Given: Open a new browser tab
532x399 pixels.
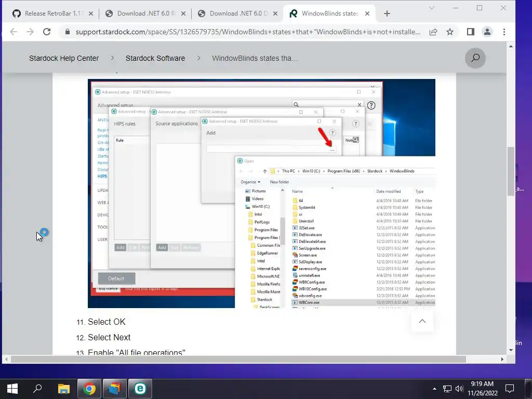Looking at the screenshot, I should 387,14.
